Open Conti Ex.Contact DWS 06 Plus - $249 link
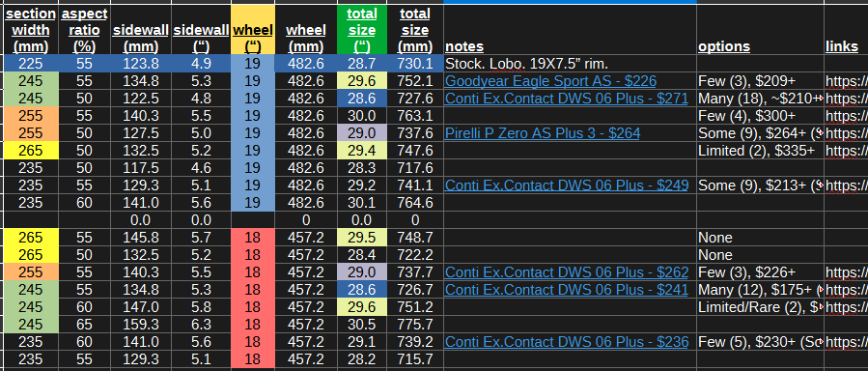 567,185
